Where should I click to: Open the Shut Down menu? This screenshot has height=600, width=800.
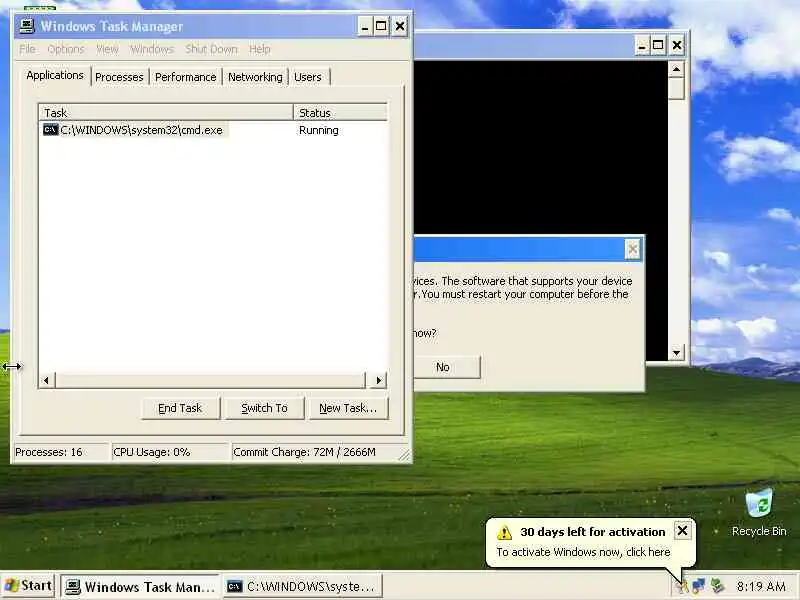point(211,49)
